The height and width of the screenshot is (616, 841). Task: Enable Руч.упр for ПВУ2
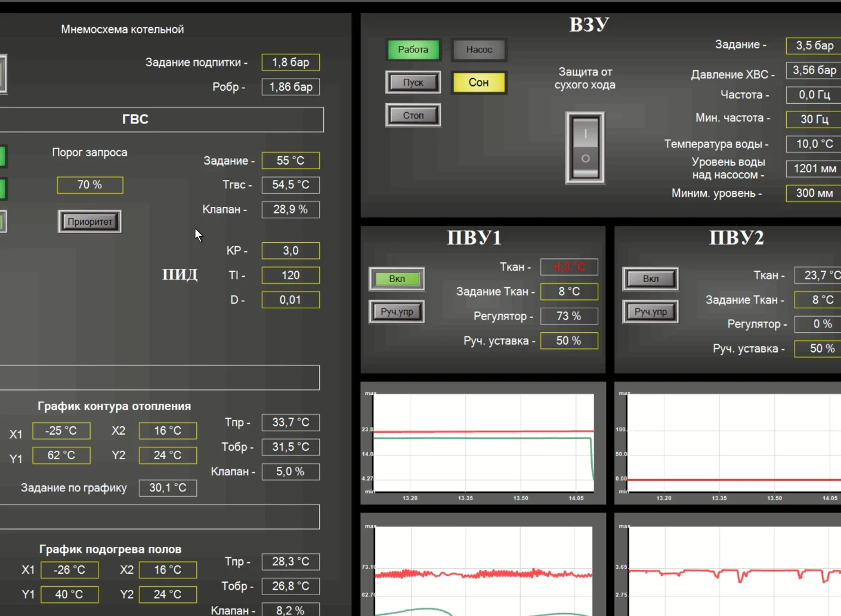pos(651,311)
